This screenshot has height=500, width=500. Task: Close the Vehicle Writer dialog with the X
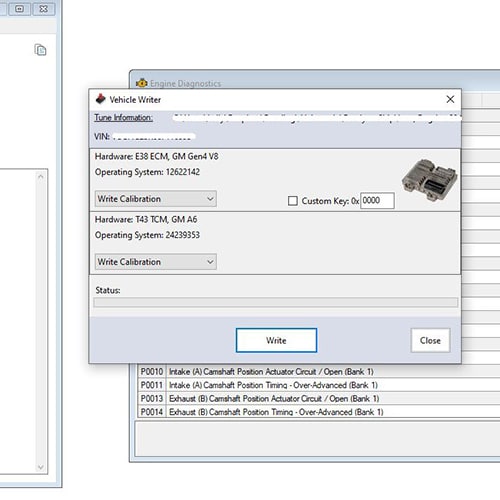(450, 99)
